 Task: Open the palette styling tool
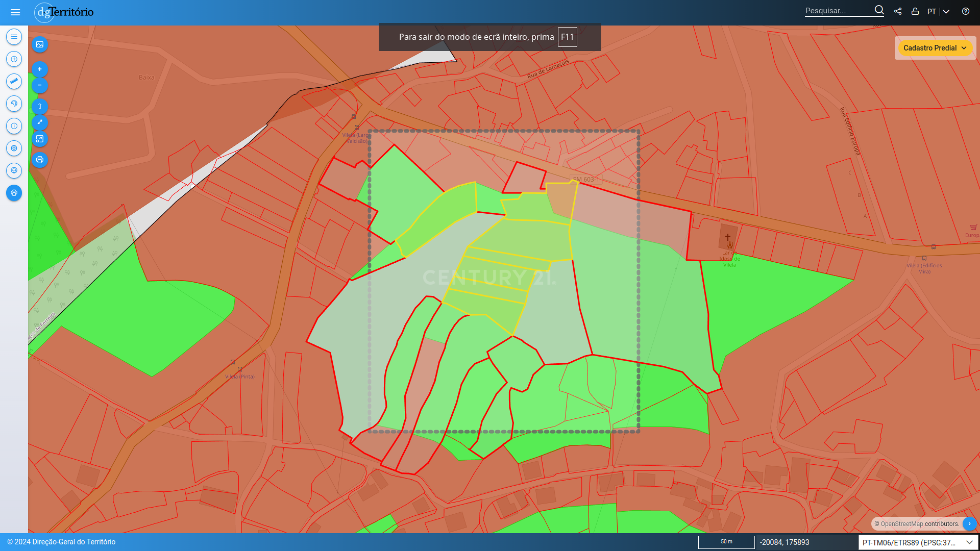pos(14,104)
